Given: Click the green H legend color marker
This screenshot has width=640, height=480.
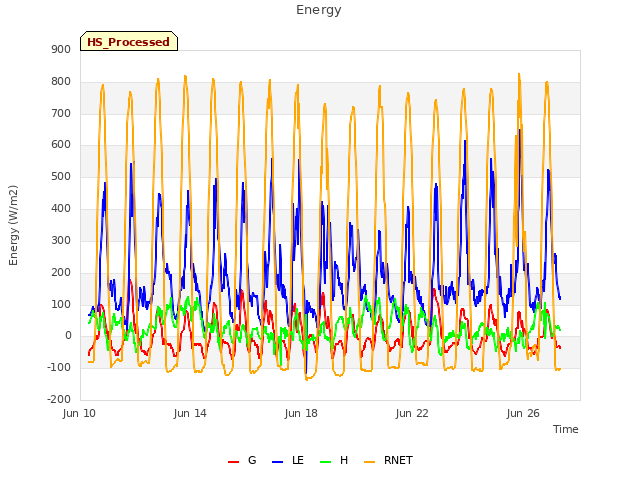Looking at the screenshot, I should (326, 462).
